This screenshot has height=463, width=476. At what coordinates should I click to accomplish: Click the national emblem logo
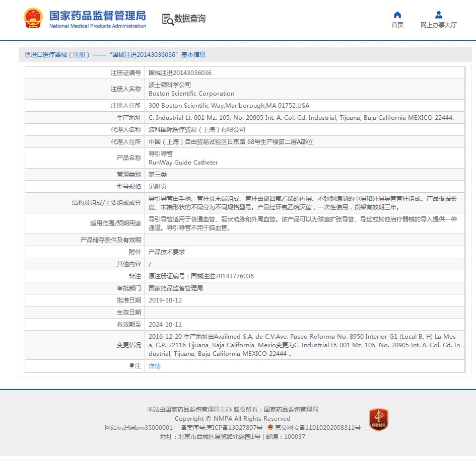point(33,18)
